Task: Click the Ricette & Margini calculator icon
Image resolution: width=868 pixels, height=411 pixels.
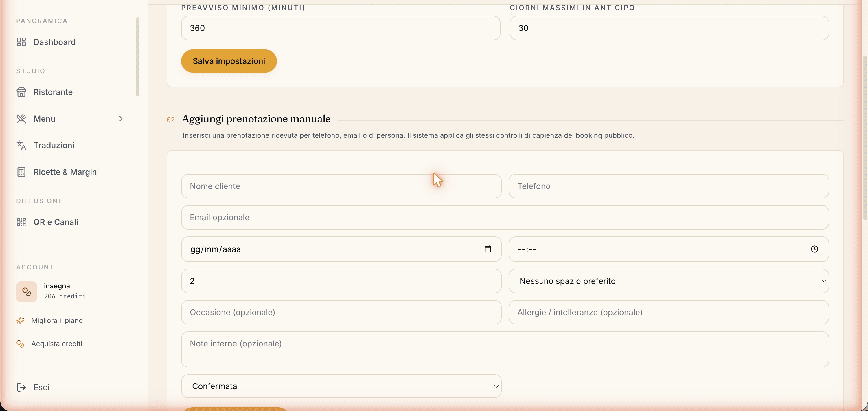Action: coord(21,172)
